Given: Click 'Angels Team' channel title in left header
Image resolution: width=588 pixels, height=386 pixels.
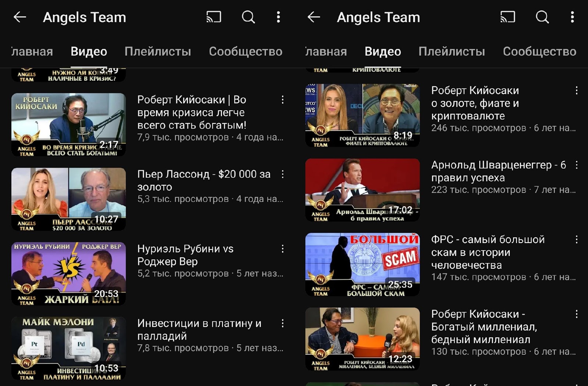Looking at the screenshot, I should click(85, 17).
